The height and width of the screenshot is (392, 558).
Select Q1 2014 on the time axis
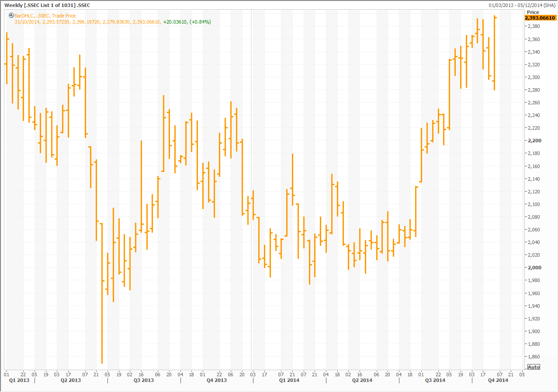(x=289, y=380)
